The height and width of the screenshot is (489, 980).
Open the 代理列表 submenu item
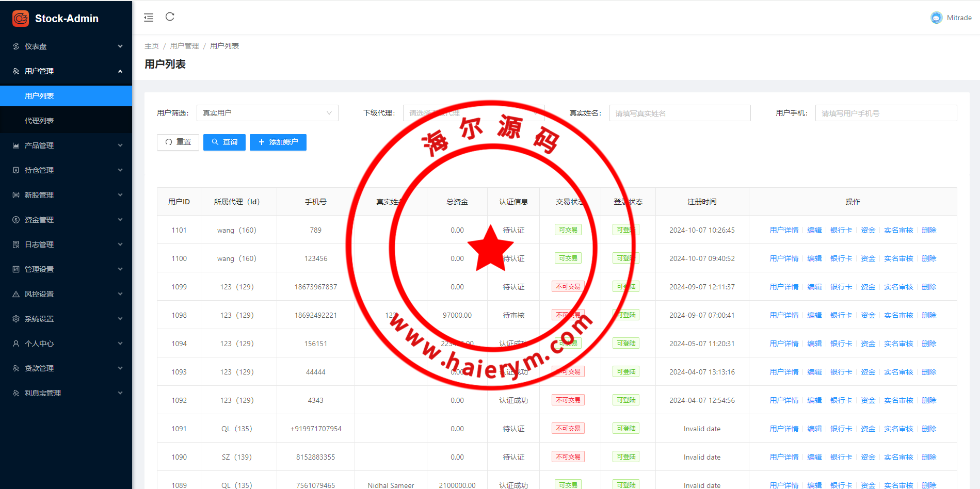pyautogui.click(x=39, y=121)
